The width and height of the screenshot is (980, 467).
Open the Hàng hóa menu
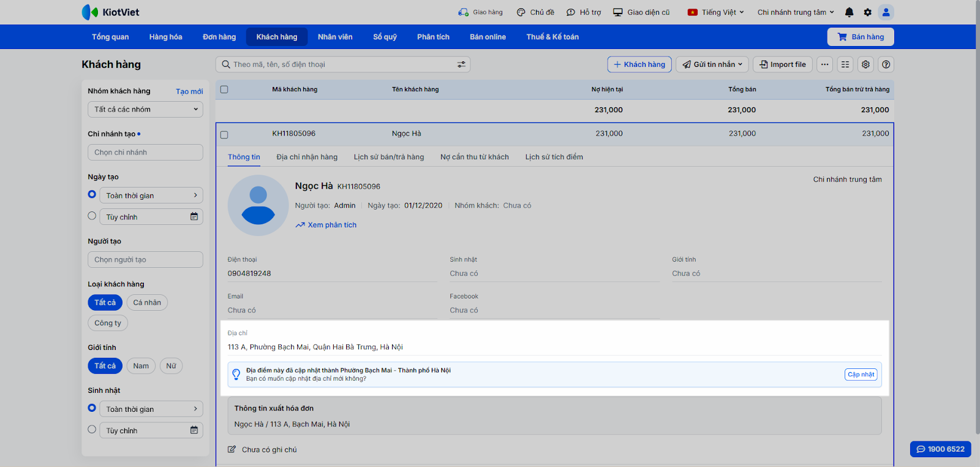tap(165, 37)
